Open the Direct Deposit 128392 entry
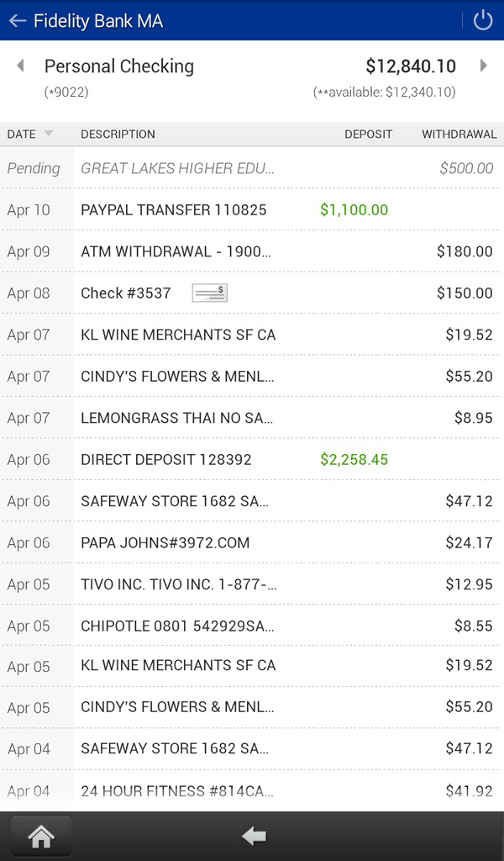Screen dimensions: 504x861 [252, 459]
